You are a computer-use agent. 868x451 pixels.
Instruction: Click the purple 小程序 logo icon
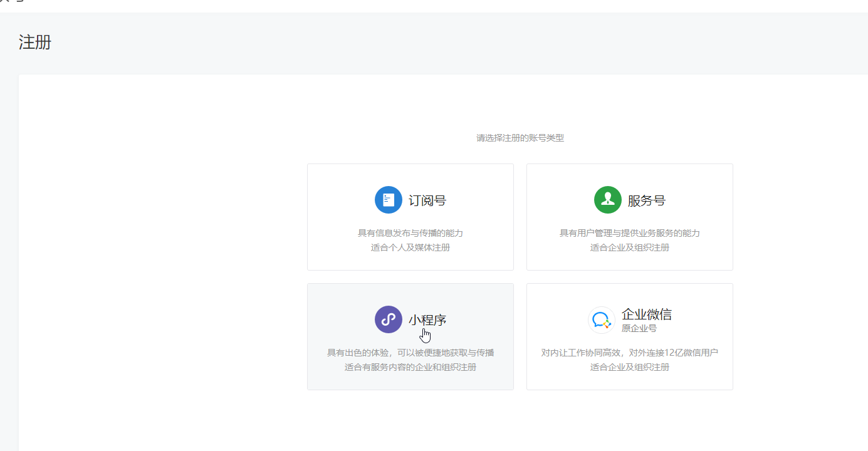pos(389,319)
